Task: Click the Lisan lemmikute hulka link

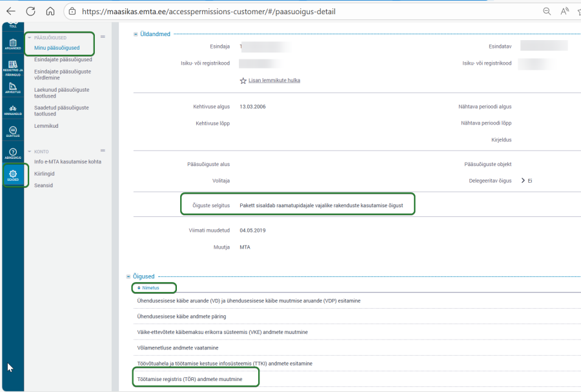Action: click(274, 81)
